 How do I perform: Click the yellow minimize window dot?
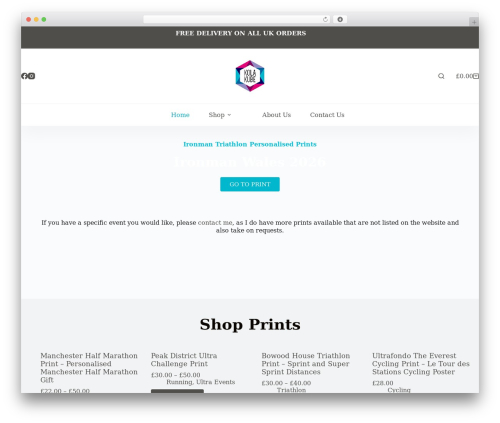click(x=36, y=20)
